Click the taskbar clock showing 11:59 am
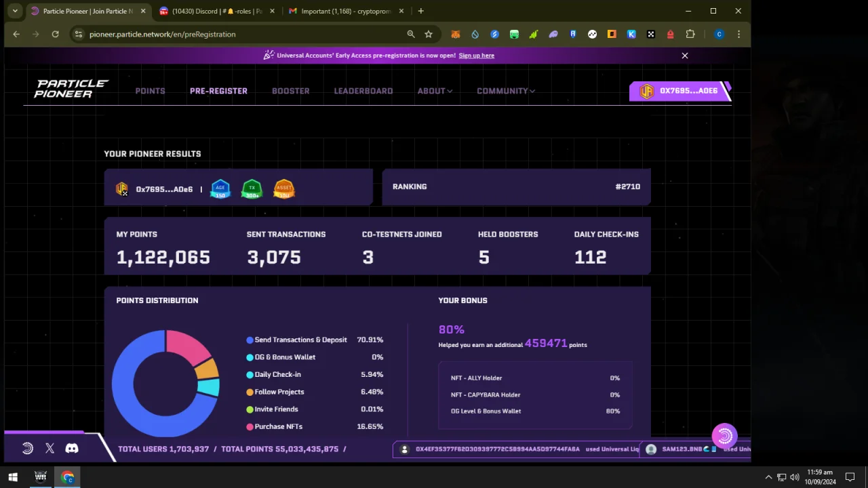868x488 pixels. [821, 477]
